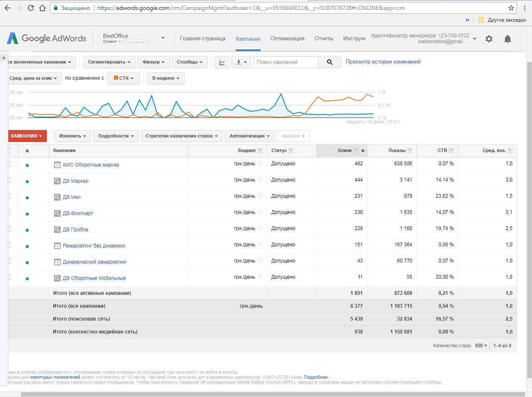Image resolution: width=532 pixels, height=397 pixels.
Task: Go to Главная страница tab
Action: (202, 38)
